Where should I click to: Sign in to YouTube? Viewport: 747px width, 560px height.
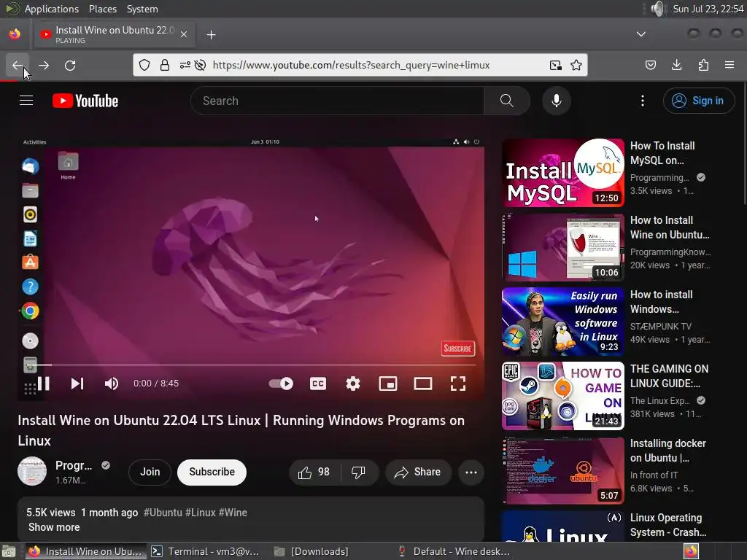[x=698, y=101]
